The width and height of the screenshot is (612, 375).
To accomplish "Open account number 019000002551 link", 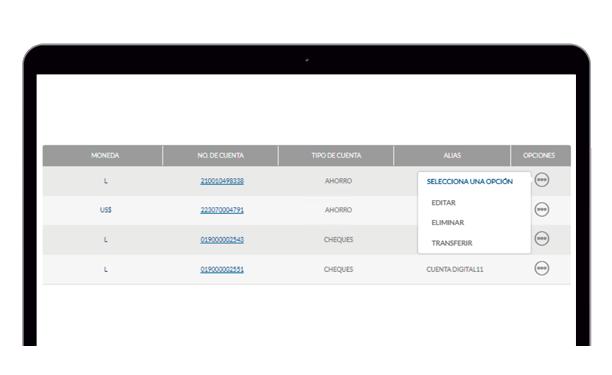I will point(222,269).
